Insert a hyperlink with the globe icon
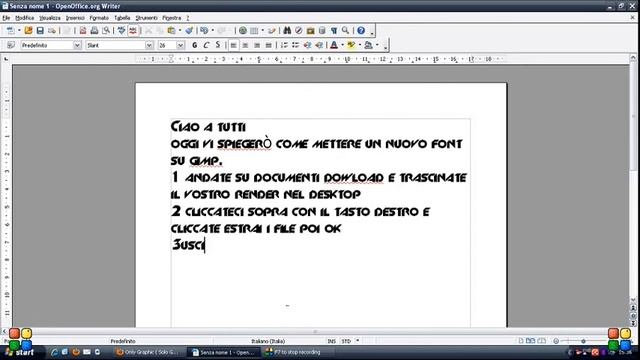Screen dimensions: 640x360 (x=243, y=31)
